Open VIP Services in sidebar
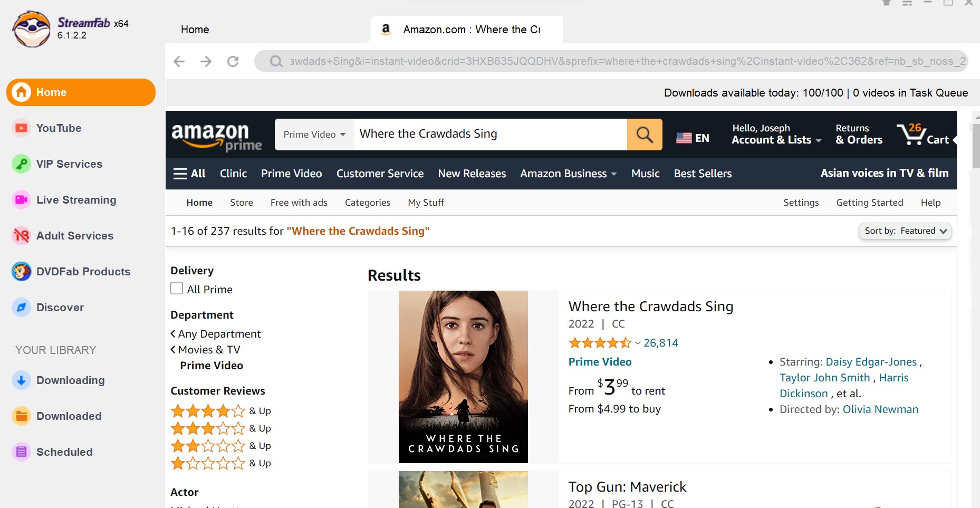 (x=69, y=164)
